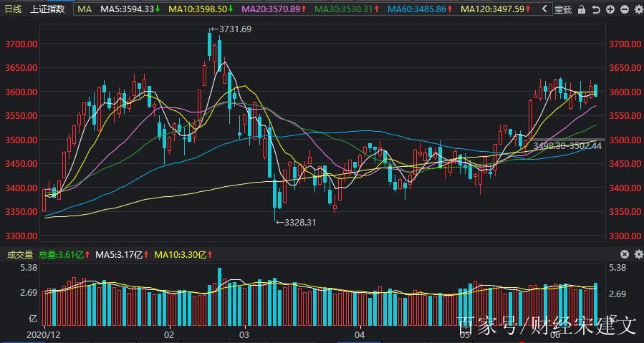Click the 2020/12 date on time axis
Image resolution: width=644 pixels, height=343 pixels.
42,334
